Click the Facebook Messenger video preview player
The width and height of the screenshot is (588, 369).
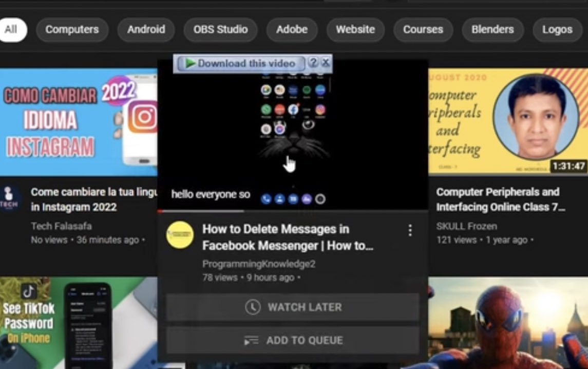coord(293,135)
